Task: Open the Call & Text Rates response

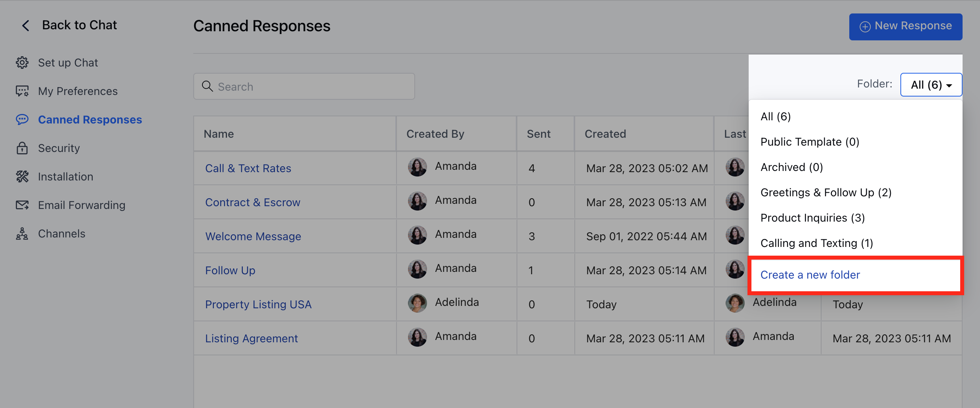Action: coord(248,168)
